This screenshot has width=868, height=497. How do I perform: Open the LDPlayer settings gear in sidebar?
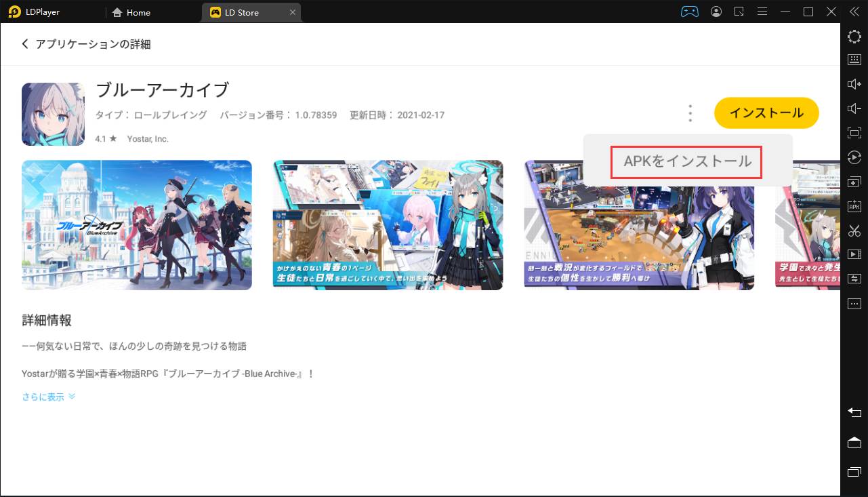[x=854, y=37]
